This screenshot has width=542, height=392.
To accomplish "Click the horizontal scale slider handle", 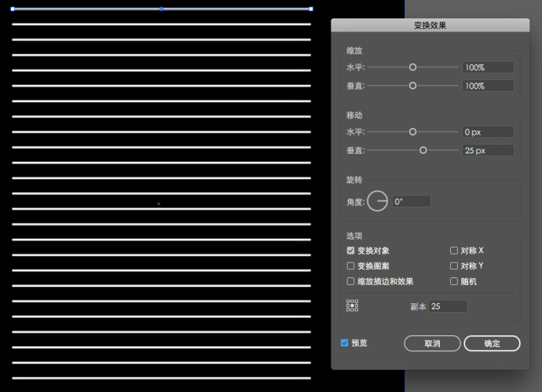I will pyautogui.click(x=412, y=68).
